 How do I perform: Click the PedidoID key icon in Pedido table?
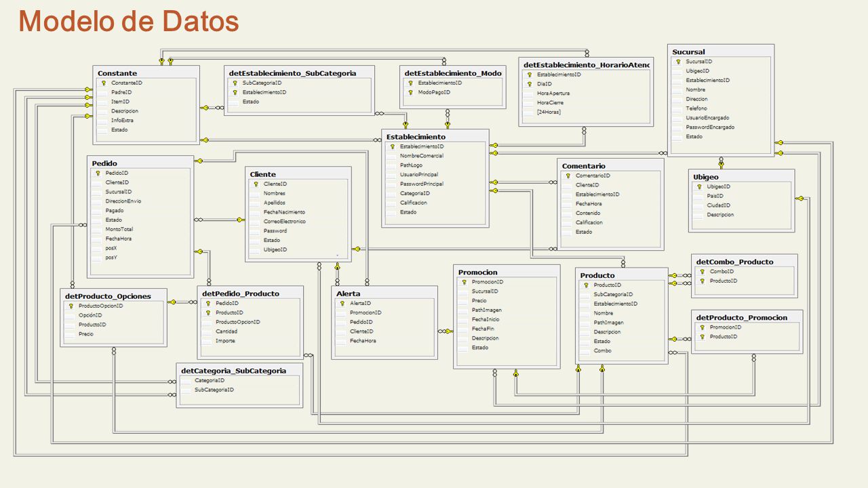(x=98, y=173)
